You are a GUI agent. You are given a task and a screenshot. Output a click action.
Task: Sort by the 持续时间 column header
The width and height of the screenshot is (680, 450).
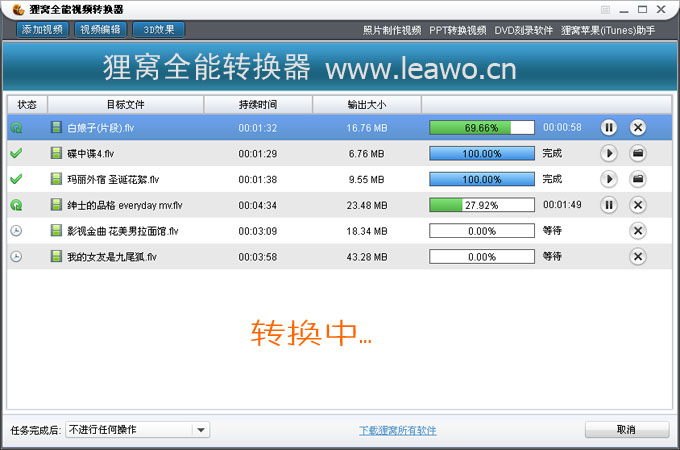pos(258,104)
